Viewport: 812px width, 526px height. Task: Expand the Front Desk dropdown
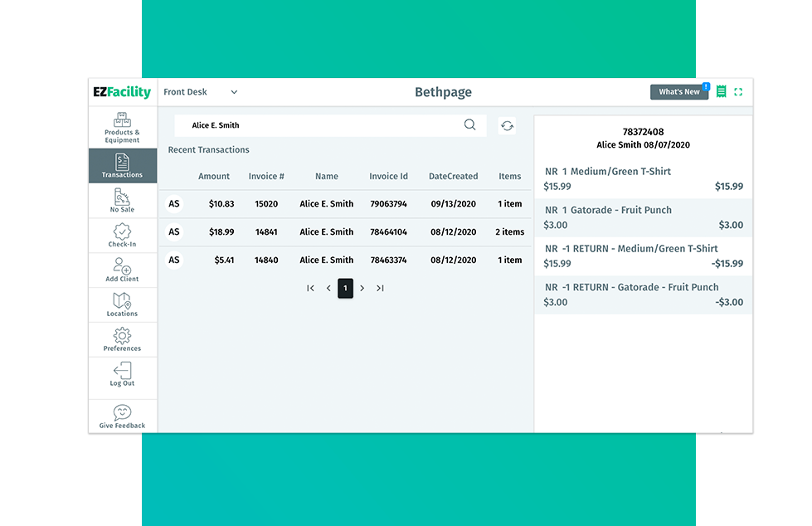coord(234,92)
